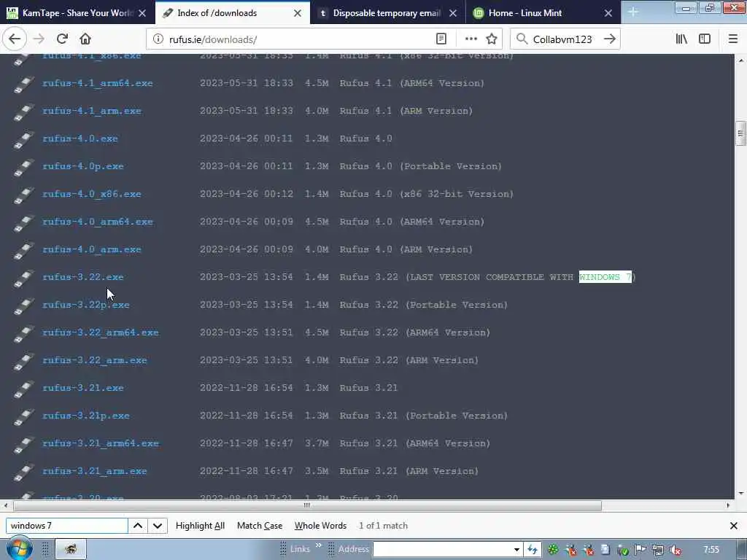Screen dimensions: 747x560
Task: Click rufus-4.1_arm.exe link
Action: coord(91,111)
